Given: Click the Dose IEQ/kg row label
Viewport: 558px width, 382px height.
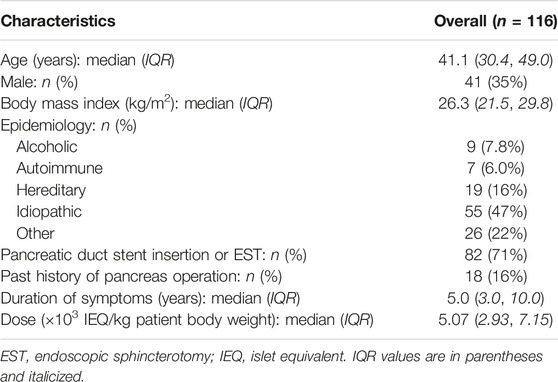Looking at the screenshot, I should (187, 319).
